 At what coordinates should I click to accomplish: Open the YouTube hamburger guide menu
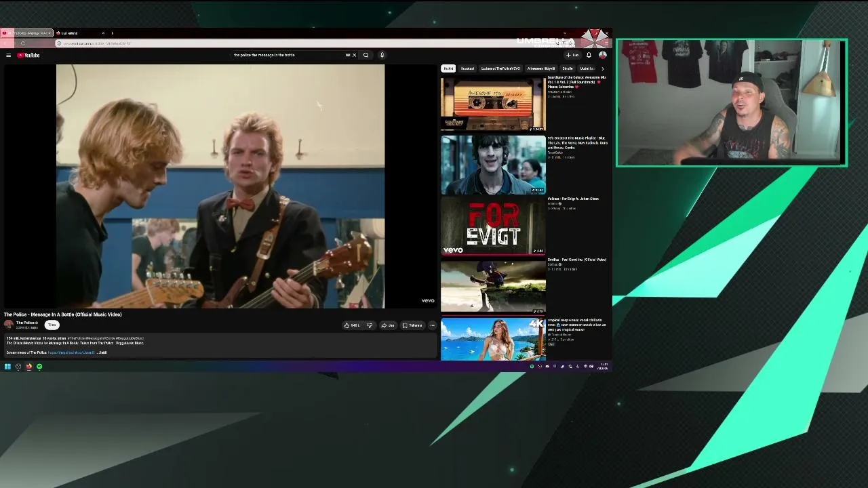[x=8, y=55]
